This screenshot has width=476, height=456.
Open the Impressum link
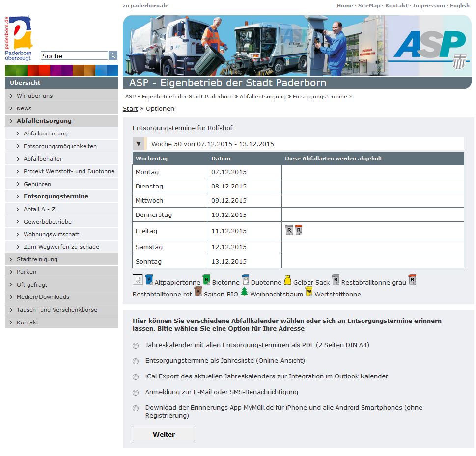[x=429, y=6]
